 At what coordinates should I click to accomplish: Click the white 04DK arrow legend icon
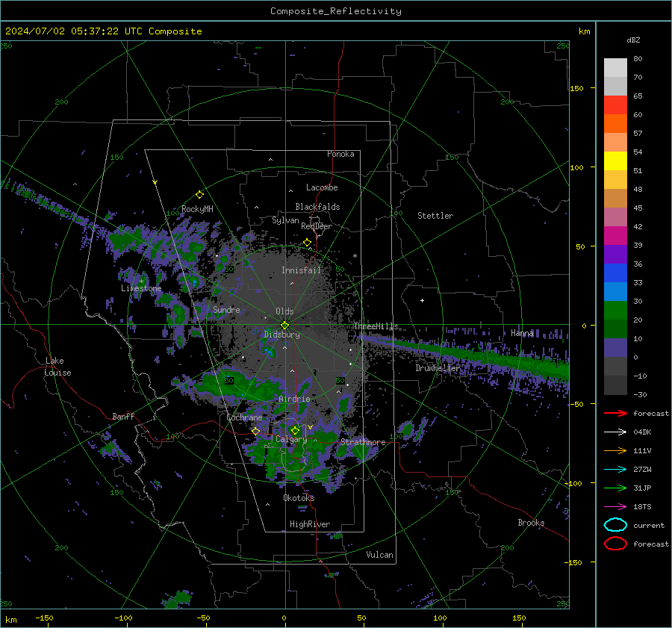click(x=615, y=432)
